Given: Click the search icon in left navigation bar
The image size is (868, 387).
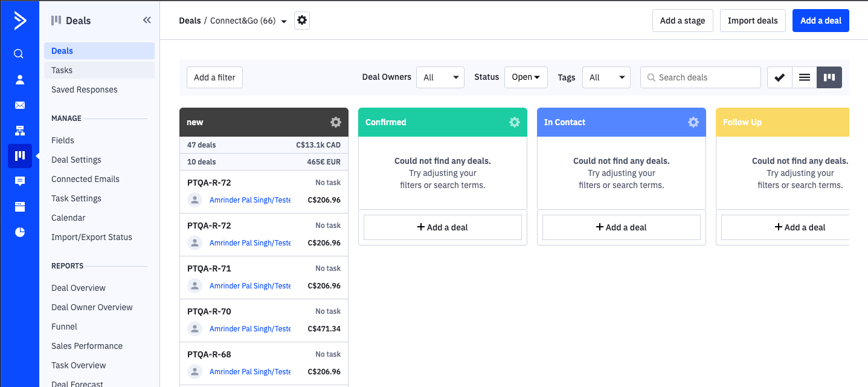Looking at the screenshot, I should coord(19,54).
